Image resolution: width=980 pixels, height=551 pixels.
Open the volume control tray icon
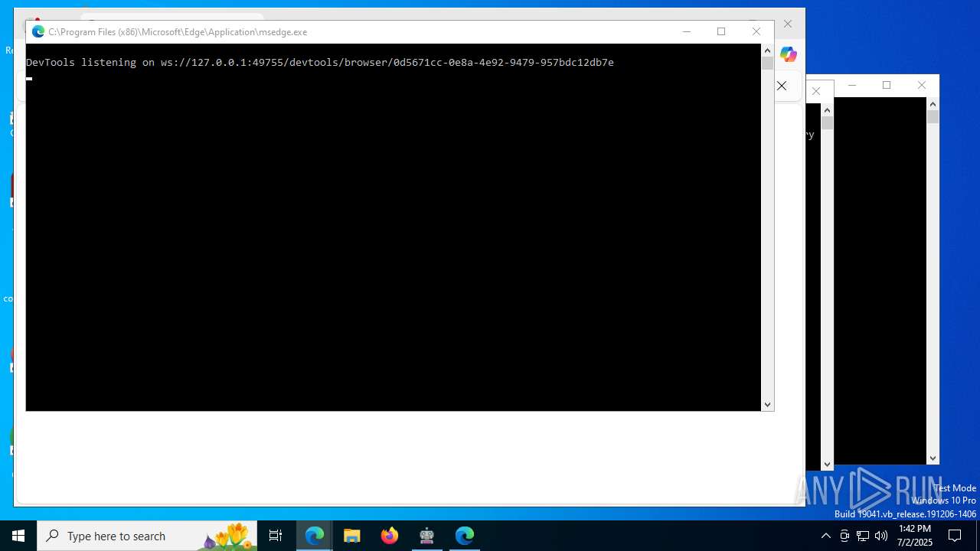click(x=881, y=536)
